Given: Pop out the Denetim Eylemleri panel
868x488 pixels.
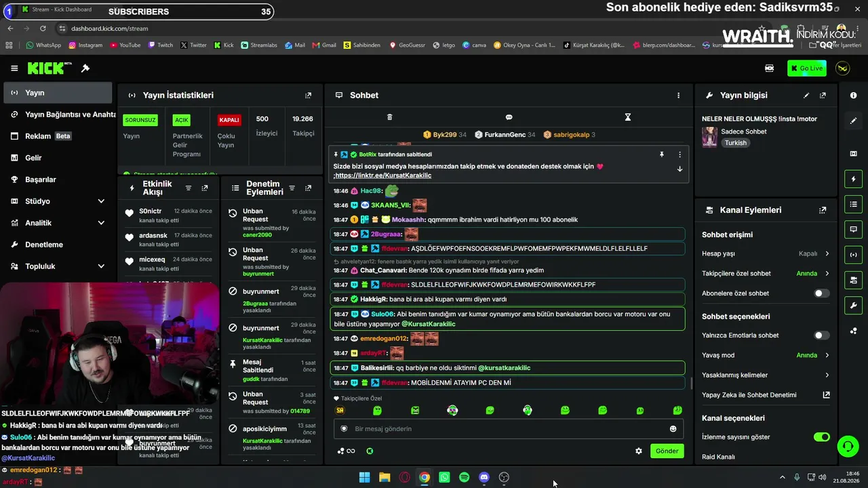Looking at the screenshot, I should (308, 188).
